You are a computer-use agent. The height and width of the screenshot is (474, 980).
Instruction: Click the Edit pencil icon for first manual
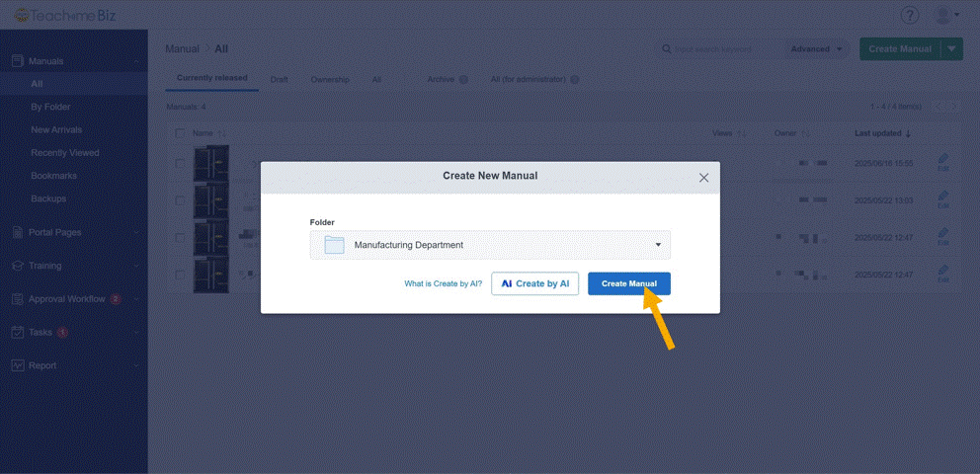(x=942, y=162)
